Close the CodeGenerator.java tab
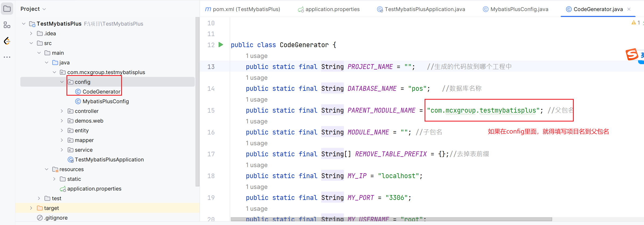 [x=629, y=9]
